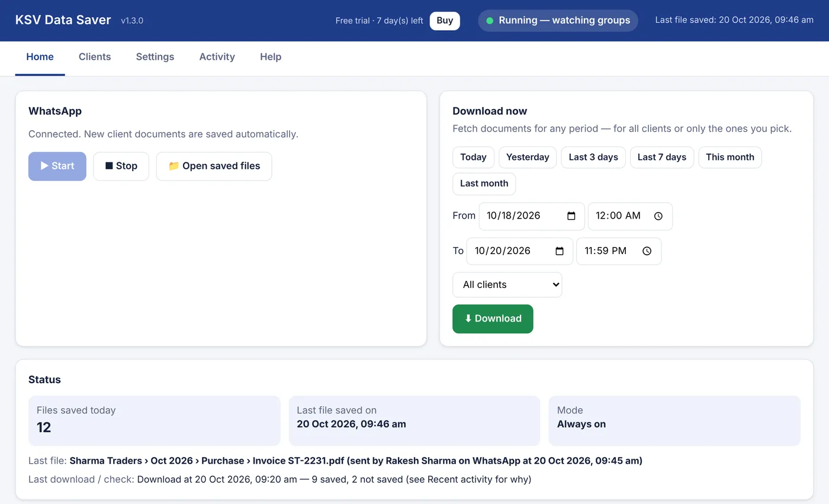Click the To date 10/20/2026 field

[519, 251]
